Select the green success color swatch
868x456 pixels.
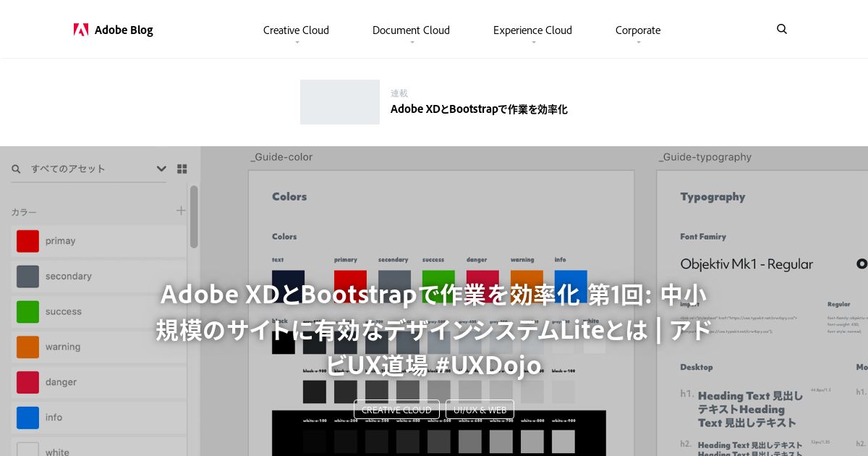point(27,312)
